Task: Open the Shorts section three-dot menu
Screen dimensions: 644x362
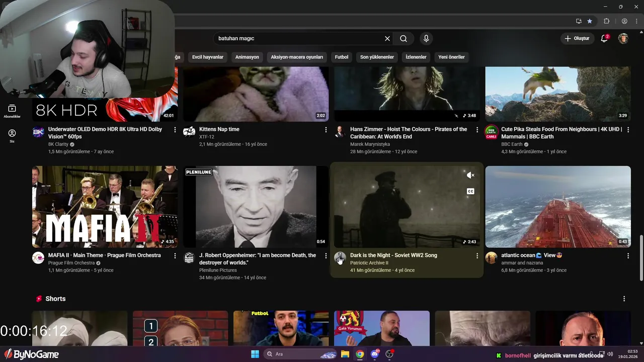Action: pyautogui.click(x=624, y=299)
